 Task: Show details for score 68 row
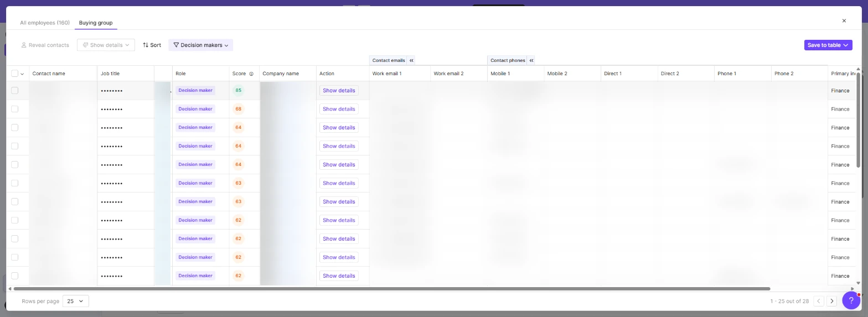[x=339, y=109]
